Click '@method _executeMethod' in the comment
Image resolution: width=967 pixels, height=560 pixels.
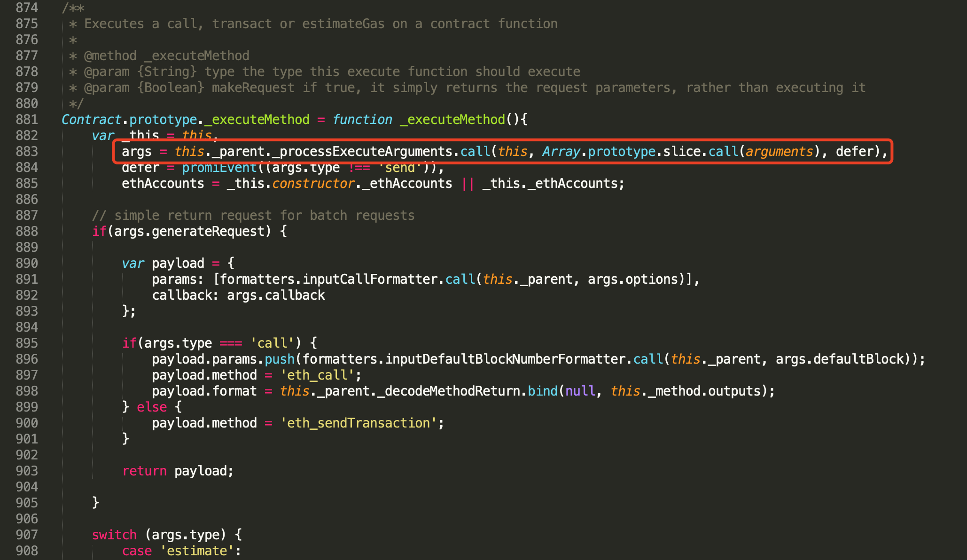point(166,55)
